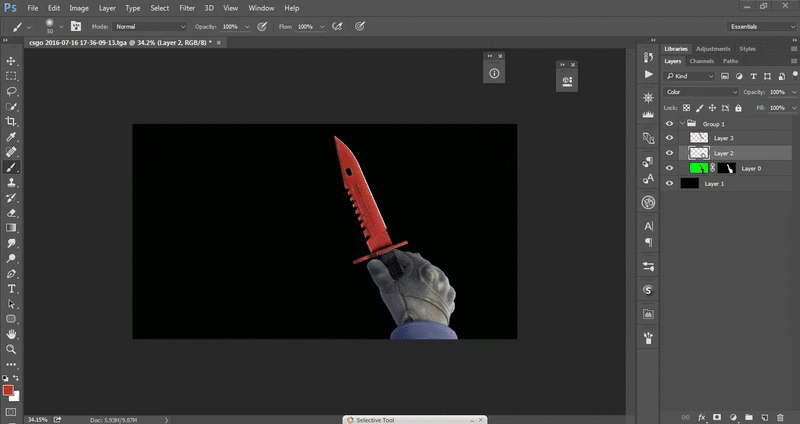Hide Layer 0 visibility
The width and height of the screenshot is (800, 424).
[x=669, y=168]
